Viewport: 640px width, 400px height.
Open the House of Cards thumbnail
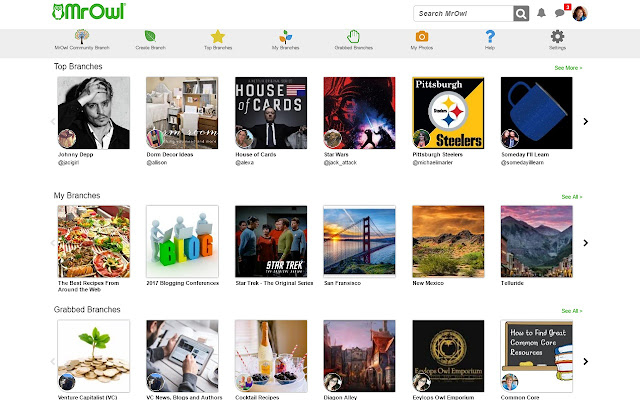pyautogui.click(x=271, y=113)
